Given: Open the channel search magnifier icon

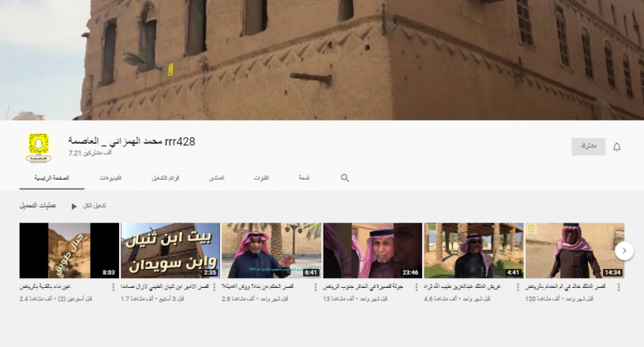Looking at the screenshot, I should [x=345, y=178].
